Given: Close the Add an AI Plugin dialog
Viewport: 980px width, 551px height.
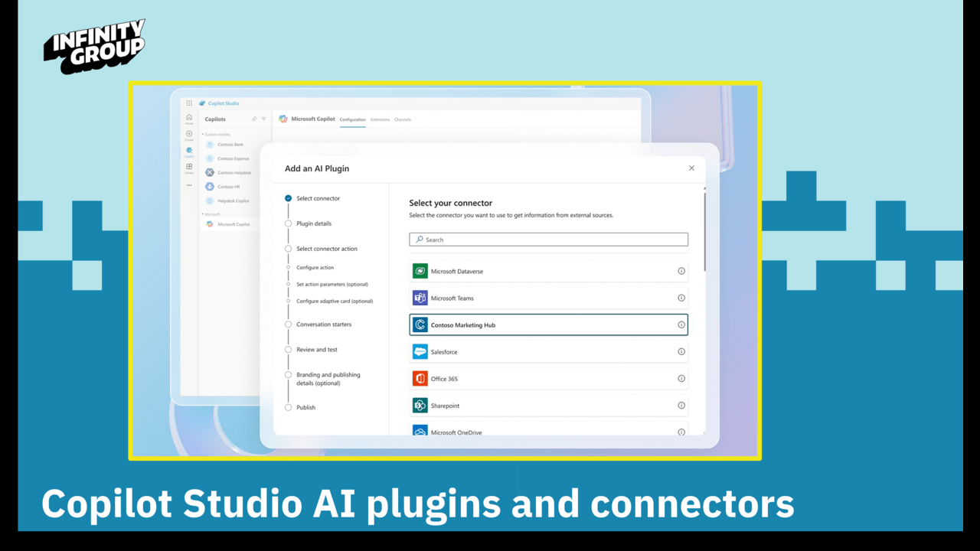Looking at the screenshot, I should tap(691, 168).
